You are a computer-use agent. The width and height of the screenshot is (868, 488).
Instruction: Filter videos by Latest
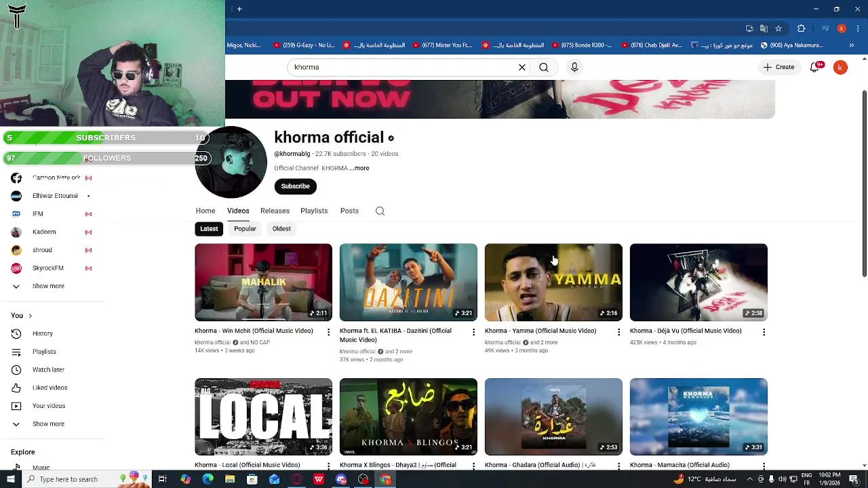coord(209,228)
